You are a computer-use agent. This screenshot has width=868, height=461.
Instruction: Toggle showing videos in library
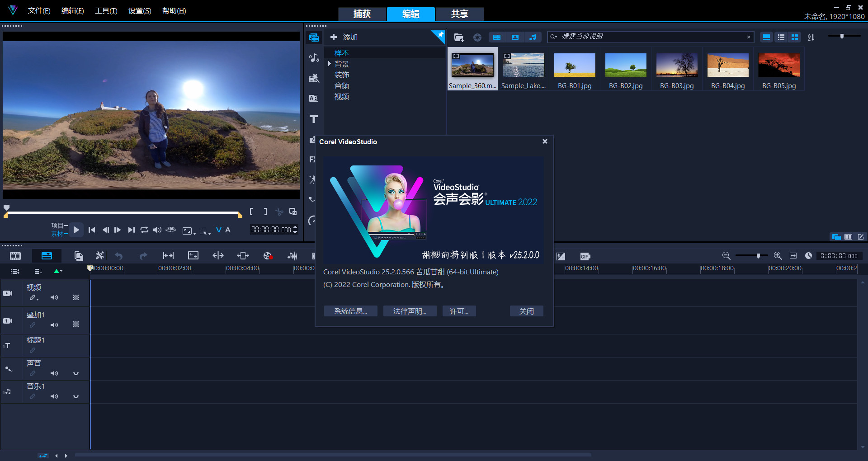point(497,38)
